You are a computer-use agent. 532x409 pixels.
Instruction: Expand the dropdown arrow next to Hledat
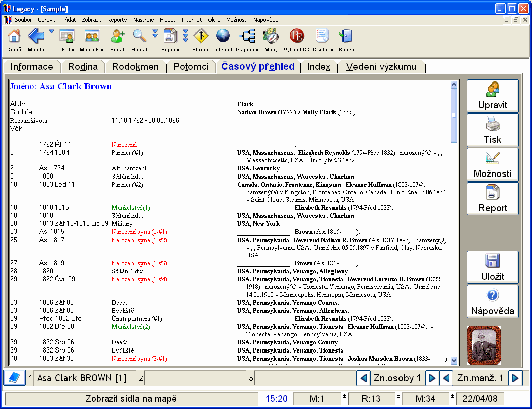[155, 34]
